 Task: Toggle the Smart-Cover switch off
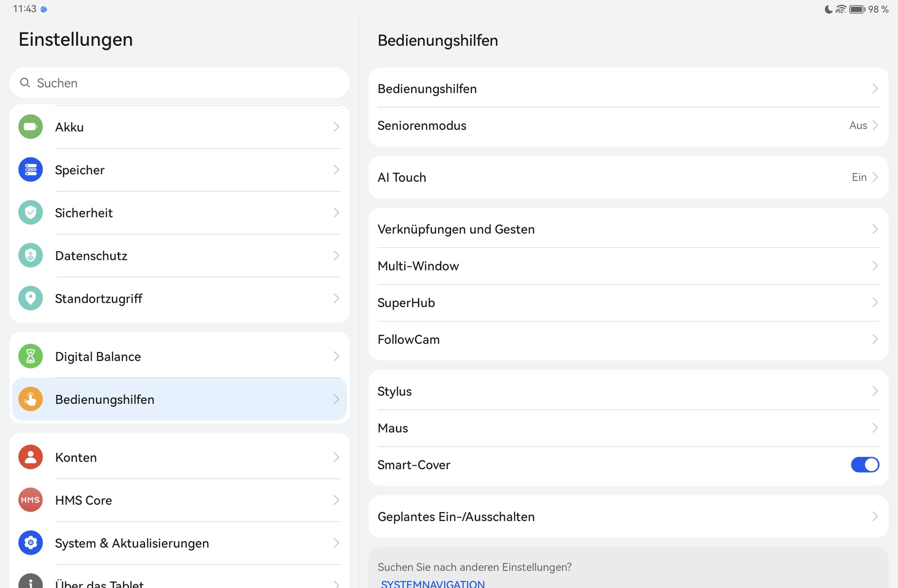865,465
